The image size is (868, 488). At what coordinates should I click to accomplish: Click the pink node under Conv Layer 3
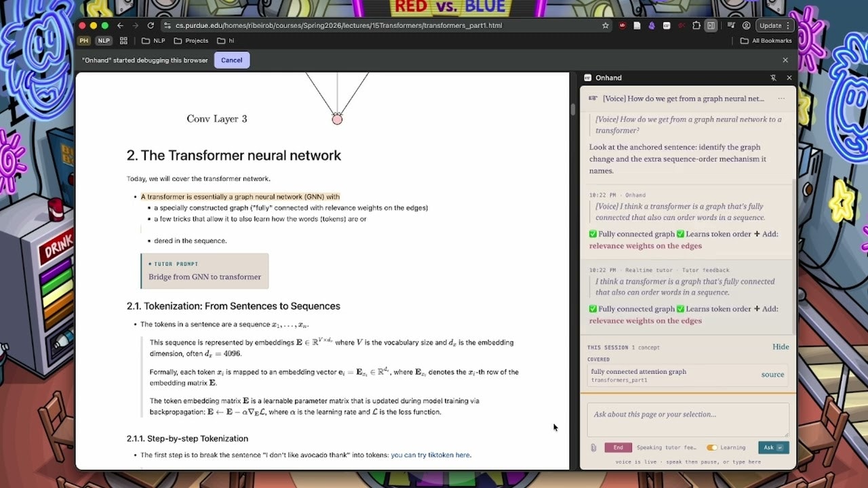(x=337, y=119)
